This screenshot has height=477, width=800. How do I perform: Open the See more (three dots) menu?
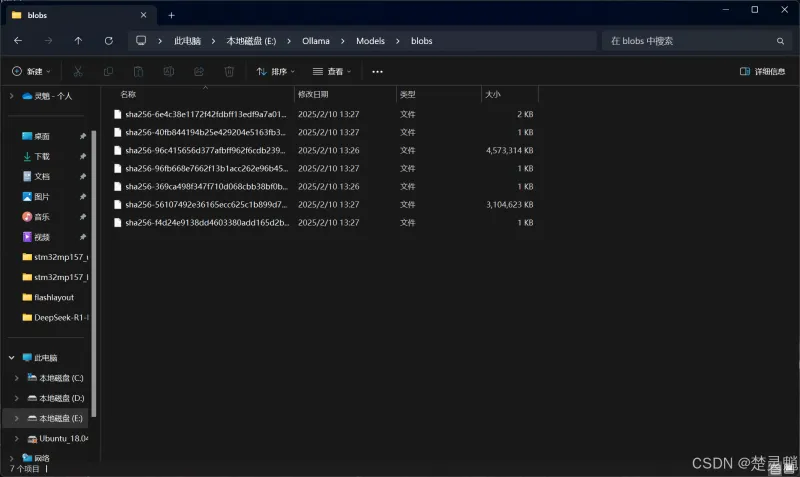[377, 71]
